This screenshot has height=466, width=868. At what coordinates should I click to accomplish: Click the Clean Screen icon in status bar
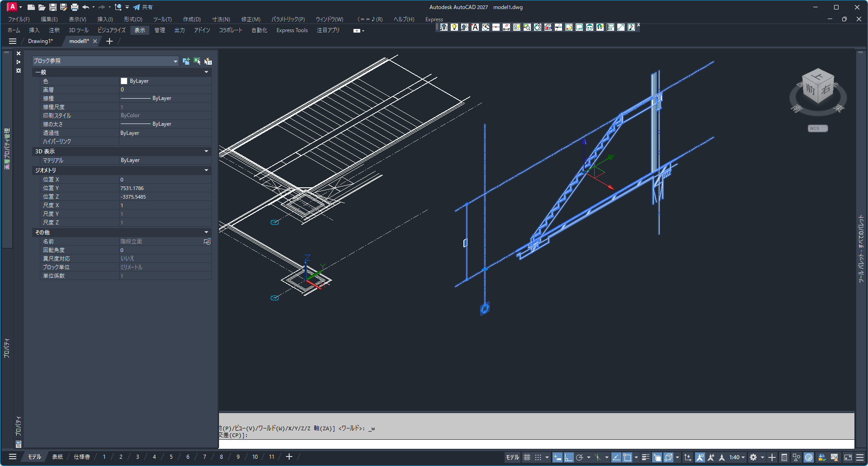[848, 457]
